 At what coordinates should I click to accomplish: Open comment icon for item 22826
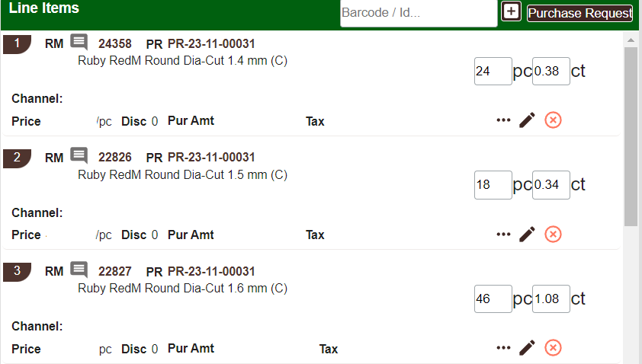click(79, 156)
